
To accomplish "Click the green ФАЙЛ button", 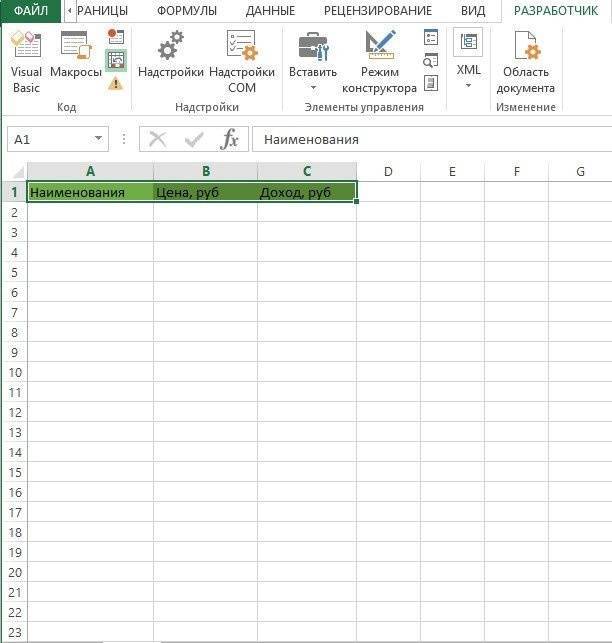I will (x=30, y=11).
